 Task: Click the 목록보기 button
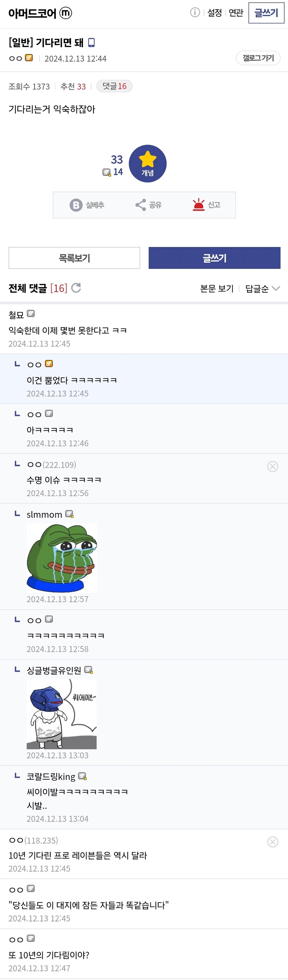tap(74, 257)
